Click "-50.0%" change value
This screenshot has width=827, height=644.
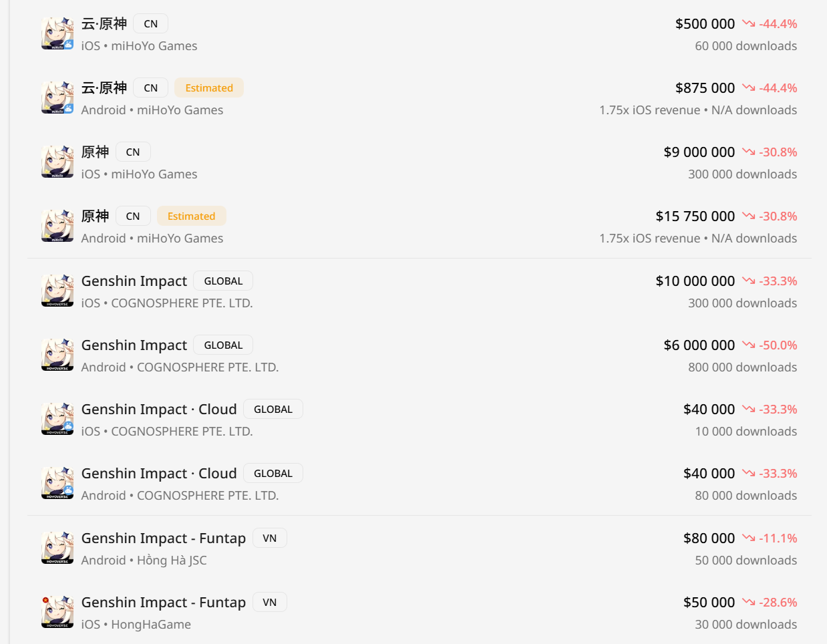[x=778, y=345]
